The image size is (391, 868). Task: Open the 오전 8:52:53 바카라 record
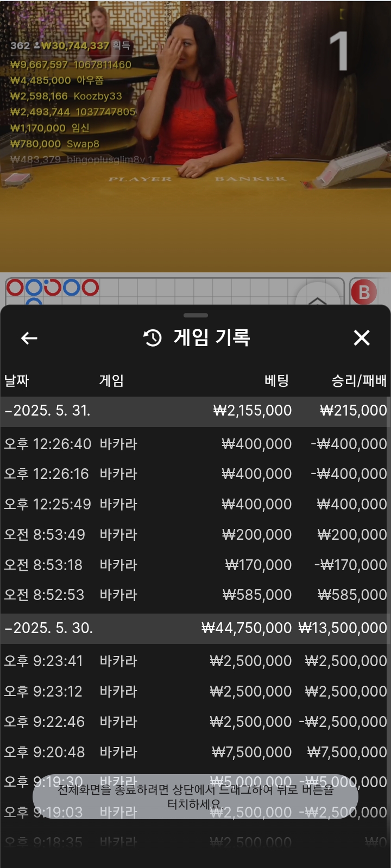tap(195, 595)
